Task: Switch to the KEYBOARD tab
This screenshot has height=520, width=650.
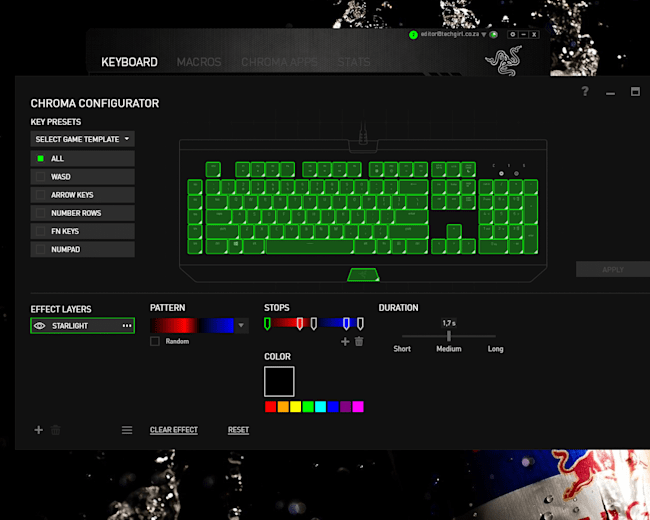Action: [x=129, y=62]
